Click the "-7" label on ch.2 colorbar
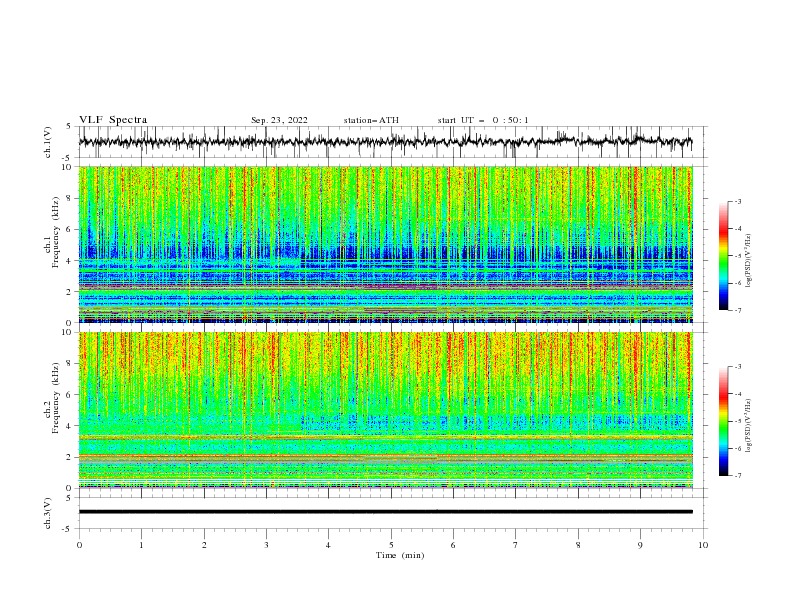 point(738,475)
